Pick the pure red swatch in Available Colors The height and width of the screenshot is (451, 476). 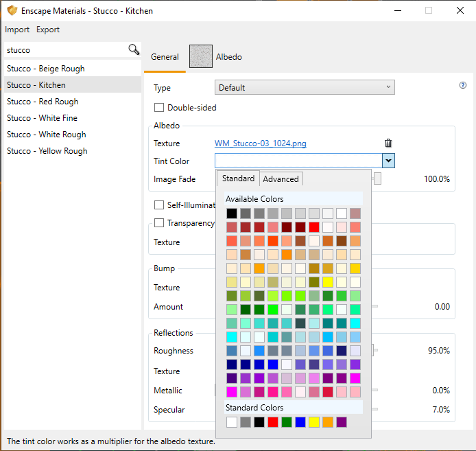tap(314, 227)
